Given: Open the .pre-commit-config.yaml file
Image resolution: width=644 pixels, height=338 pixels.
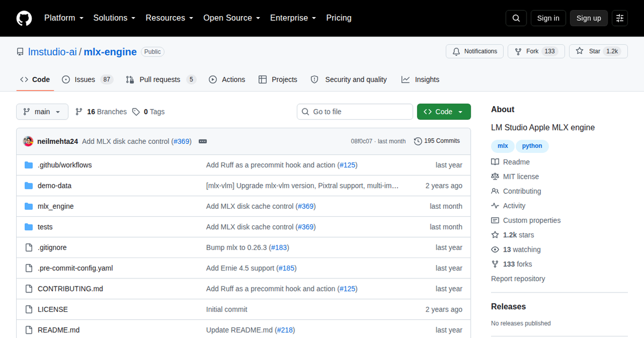Looking at the screenshot, I should coord(75,268).
